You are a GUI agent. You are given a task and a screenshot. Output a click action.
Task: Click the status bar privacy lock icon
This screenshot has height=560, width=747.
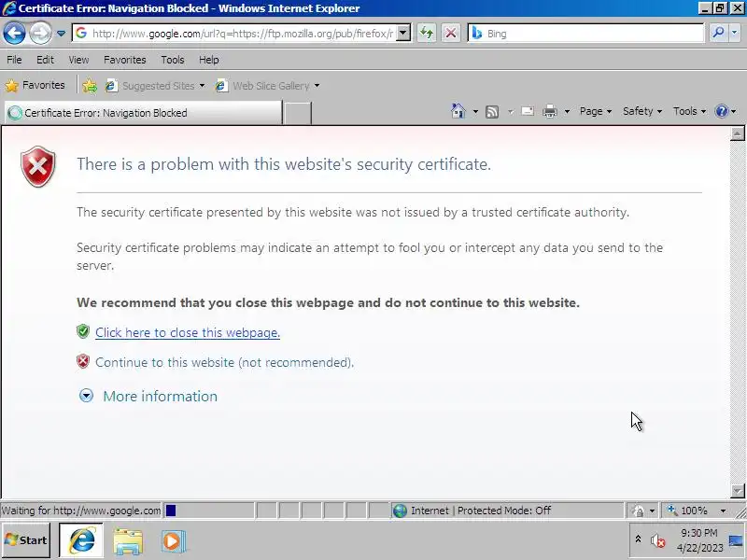[x=638, y=511]
